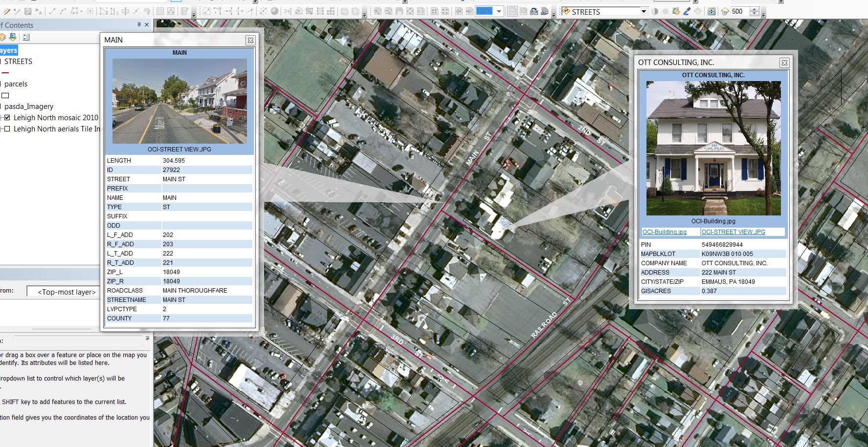This screenshot has height=447, width=868.
Task: Click the ID value 27922
Action: [x=171, y=170]
